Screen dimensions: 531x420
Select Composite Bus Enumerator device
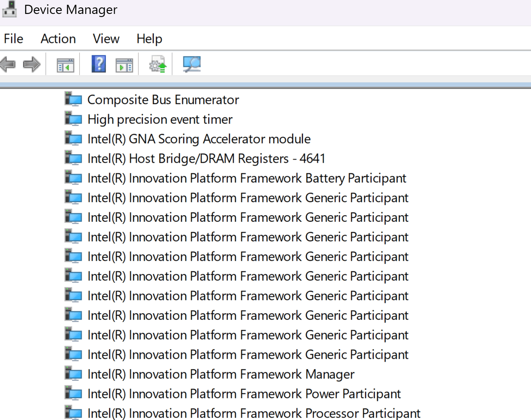163,100
